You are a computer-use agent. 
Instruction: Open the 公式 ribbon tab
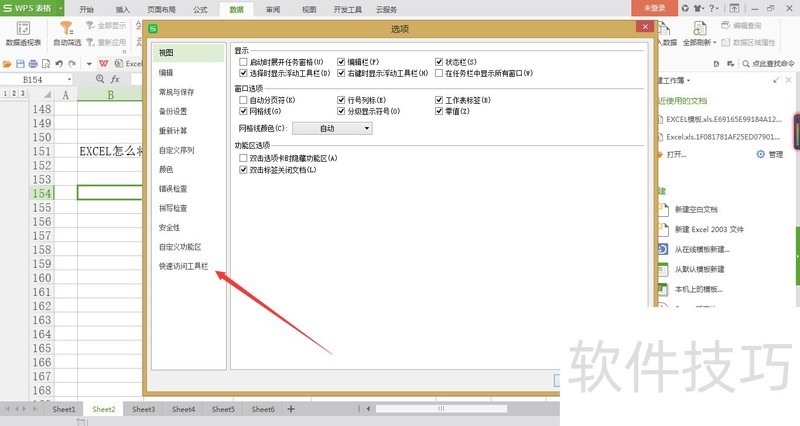coord(201,9)
